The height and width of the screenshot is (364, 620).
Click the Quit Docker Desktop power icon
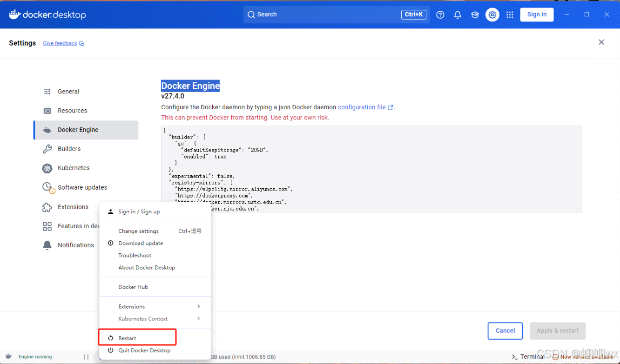[x=111, y=351]
